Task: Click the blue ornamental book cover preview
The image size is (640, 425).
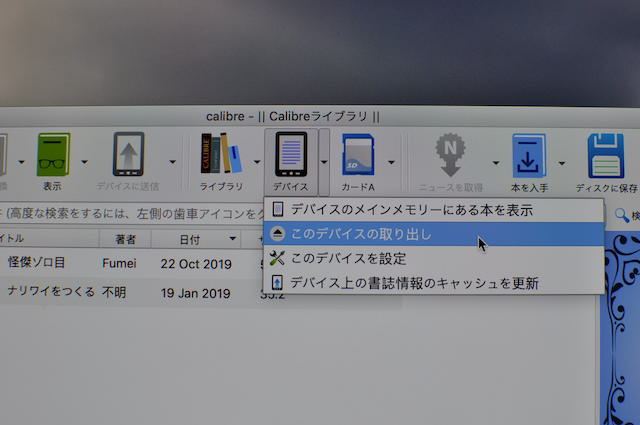Action: tap(621, 328)
